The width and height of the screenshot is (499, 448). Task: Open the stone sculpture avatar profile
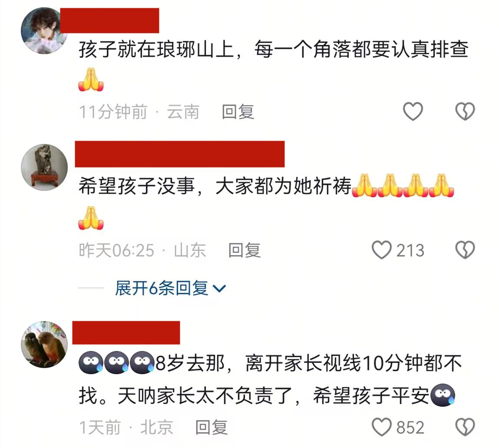(44, 168)
